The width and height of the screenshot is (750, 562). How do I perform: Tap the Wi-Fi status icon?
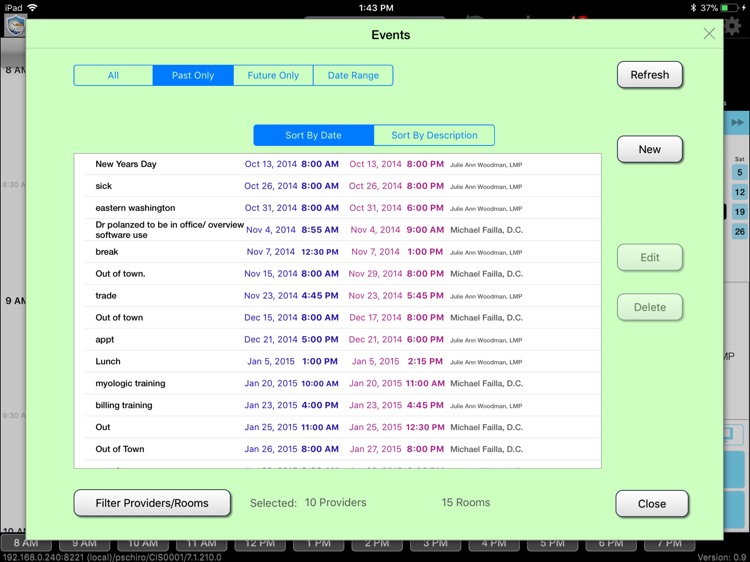tap(33, 8)
